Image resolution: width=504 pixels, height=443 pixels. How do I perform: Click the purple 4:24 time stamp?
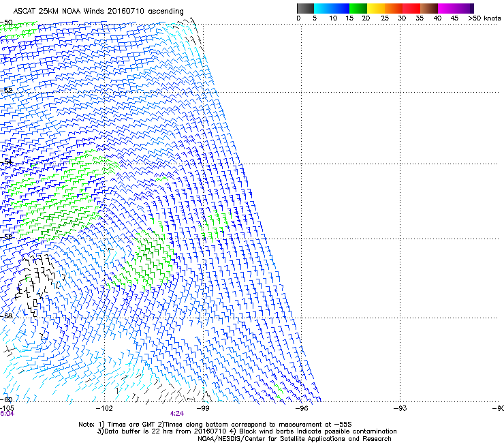177,414
